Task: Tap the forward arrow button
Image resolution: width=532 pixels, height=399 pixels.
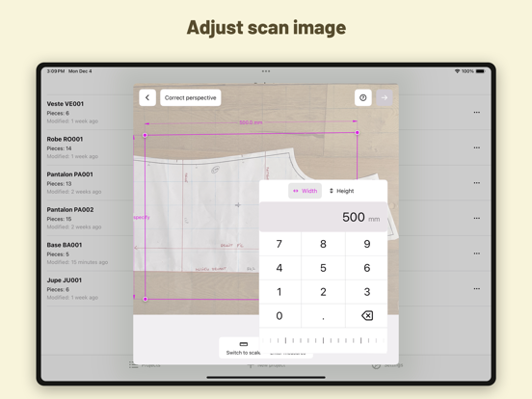Action: (385, 97)
